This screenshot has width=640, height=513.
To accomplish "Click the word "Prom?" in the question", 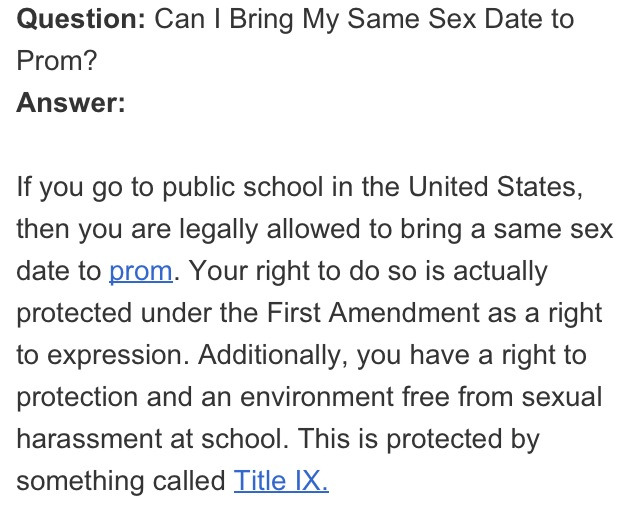I will (56, 62).
